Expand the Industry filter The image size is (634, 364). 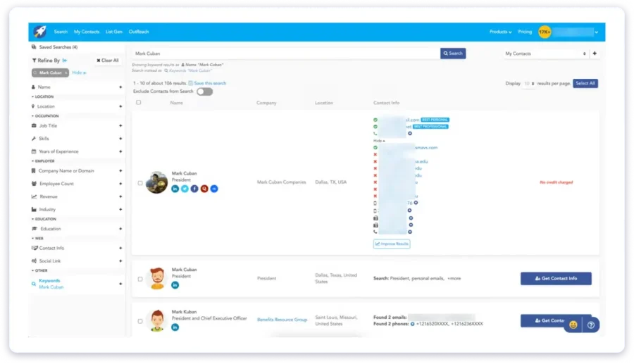click(x=120, y=209)
